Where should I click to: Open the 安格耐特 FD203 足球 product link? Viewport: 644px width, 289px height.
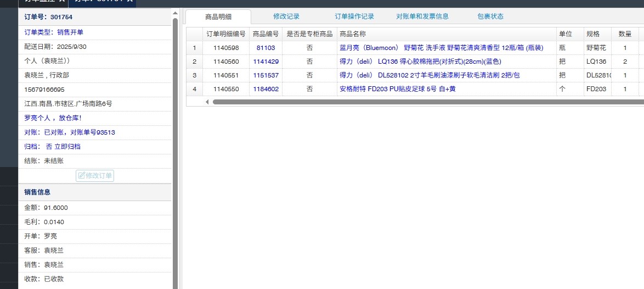pyautogui.click(x=397, y=89)
